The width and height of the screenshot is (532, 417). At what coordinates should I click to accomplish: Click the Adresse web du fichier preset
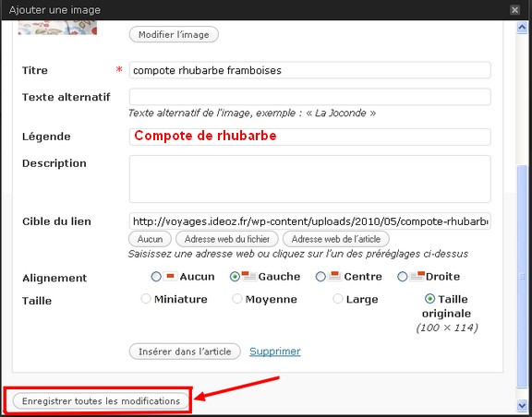tap(227, 239)
